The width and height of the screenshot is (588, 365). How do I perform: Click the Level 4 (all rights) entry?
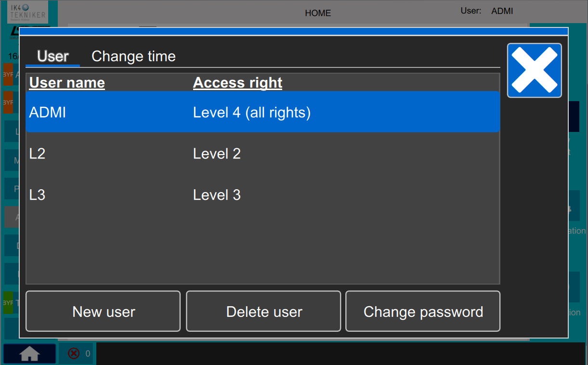[x=252, y=113]
